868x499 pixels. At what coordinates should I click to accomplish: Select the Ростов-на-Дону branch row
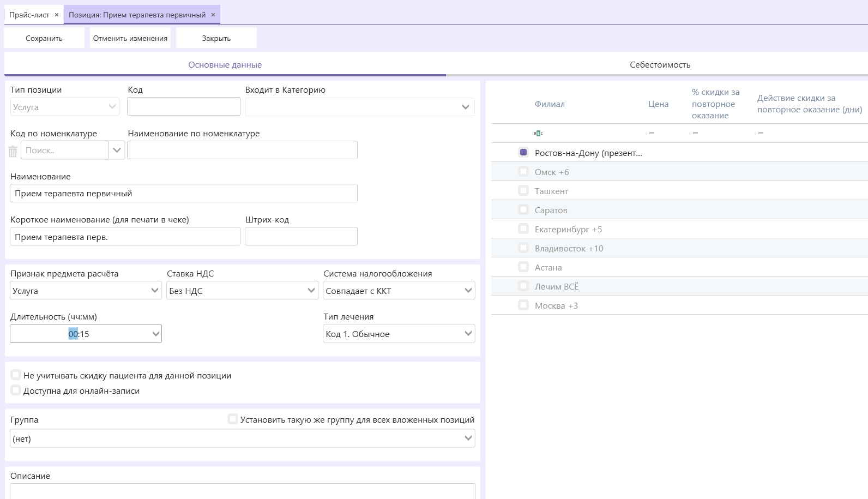(679, 153)
